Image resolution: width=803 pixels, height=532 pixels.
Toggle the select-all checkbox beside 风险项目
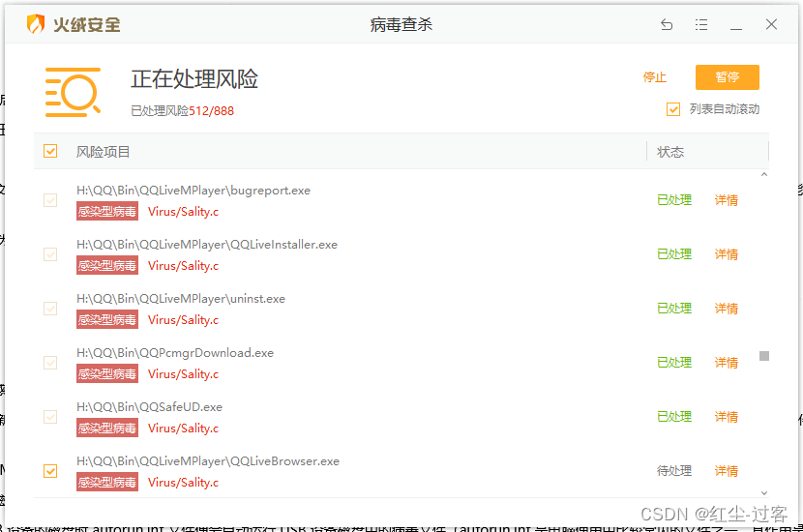coord(50,151)
